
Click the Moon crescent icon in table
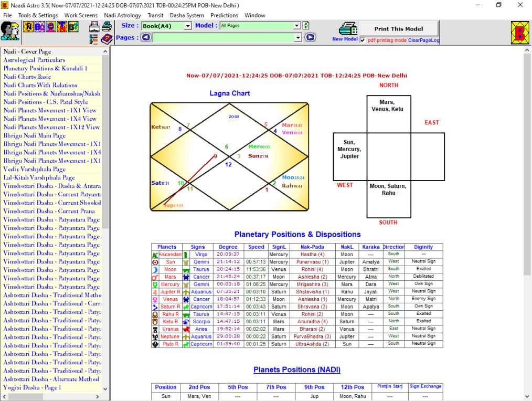[x=155, y=270]
